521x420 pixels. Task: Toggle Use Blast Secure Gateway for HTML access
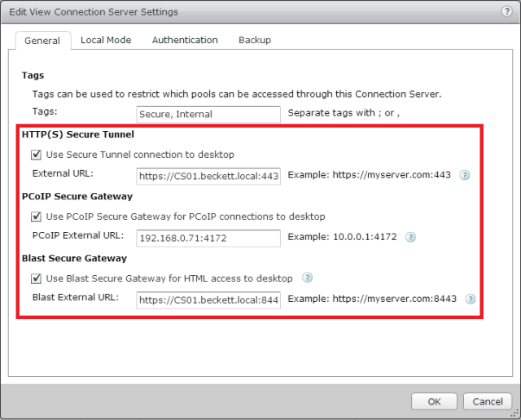coord(36,278)
